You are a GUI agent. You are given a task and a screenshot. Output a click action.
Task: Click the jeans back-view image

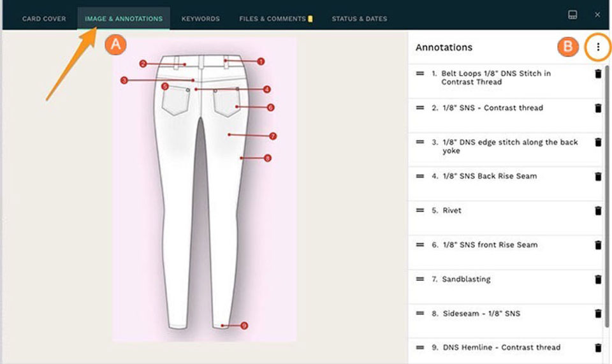coord(204,189)
